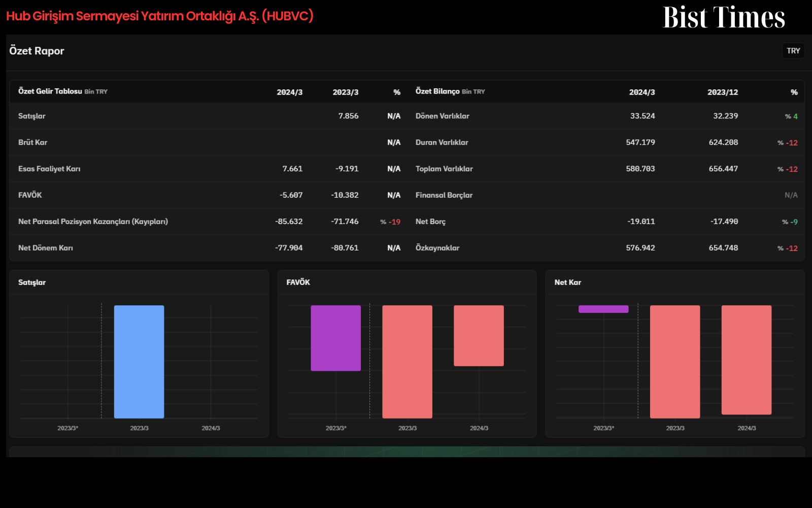
Task: Click the red 2024/3 Net Kar bar
Action: tap(747, 360)
